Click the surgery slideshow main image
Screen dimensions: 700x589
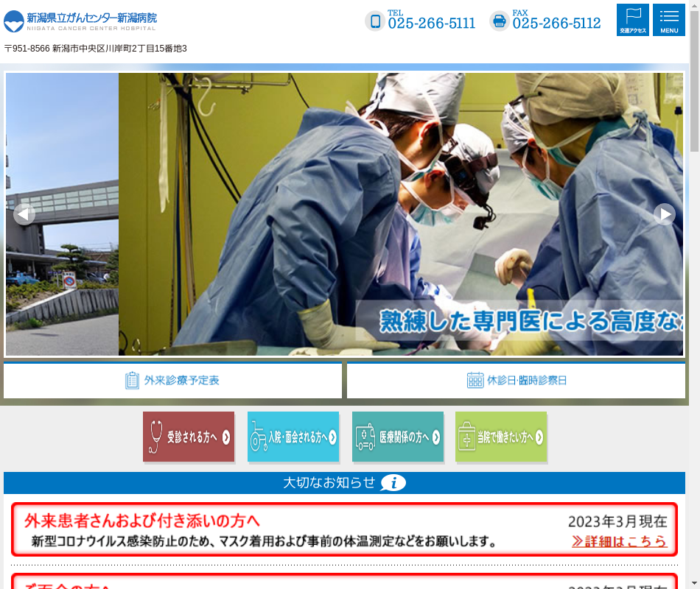click(x=400, y=214)
